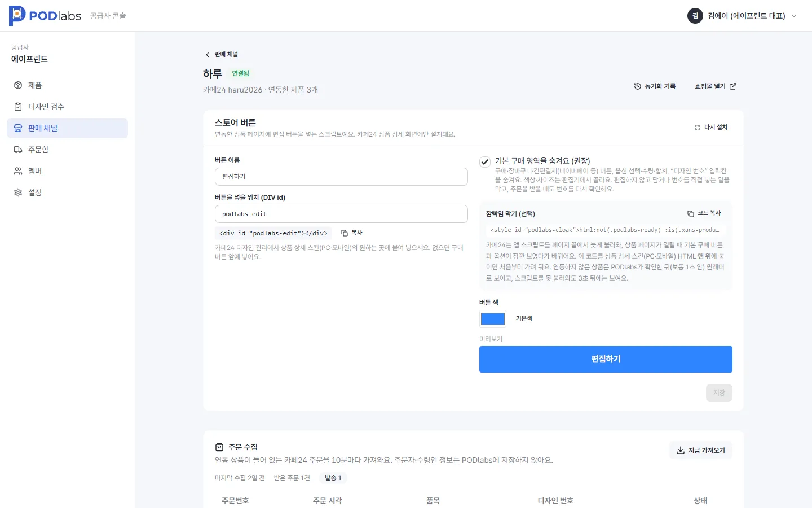This screenshot has height=508, width=812.
Task: Click the 상태 column header
Action: pos(701,501)
